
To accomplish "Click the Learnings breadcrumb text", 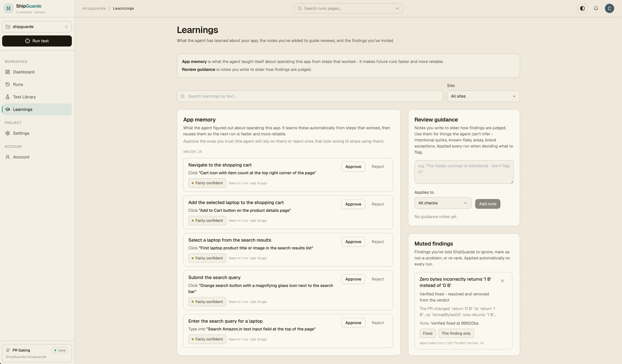I will point(123,8).
